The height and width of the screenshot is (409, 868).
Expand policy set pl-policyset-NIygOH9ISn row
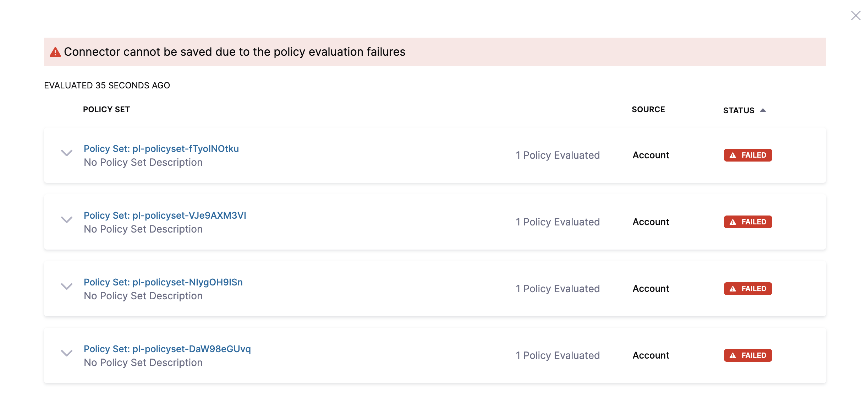click(67, 287)
